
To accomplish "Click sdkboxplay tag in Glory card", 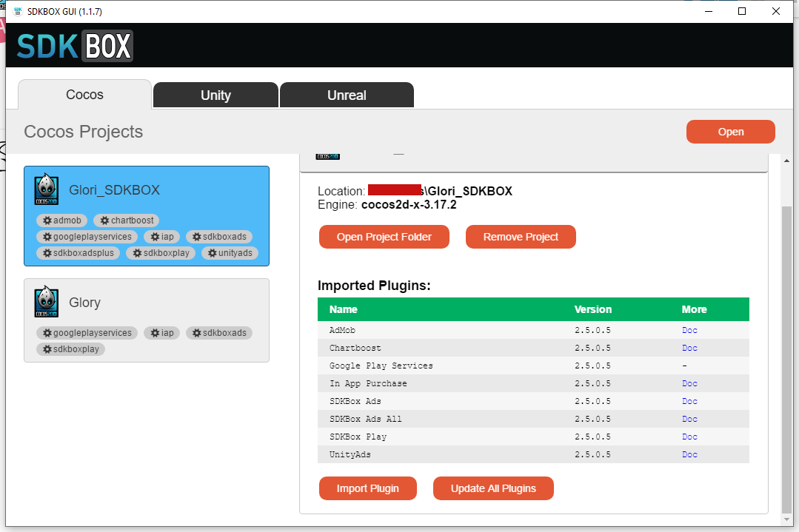I will pos(70,349).
